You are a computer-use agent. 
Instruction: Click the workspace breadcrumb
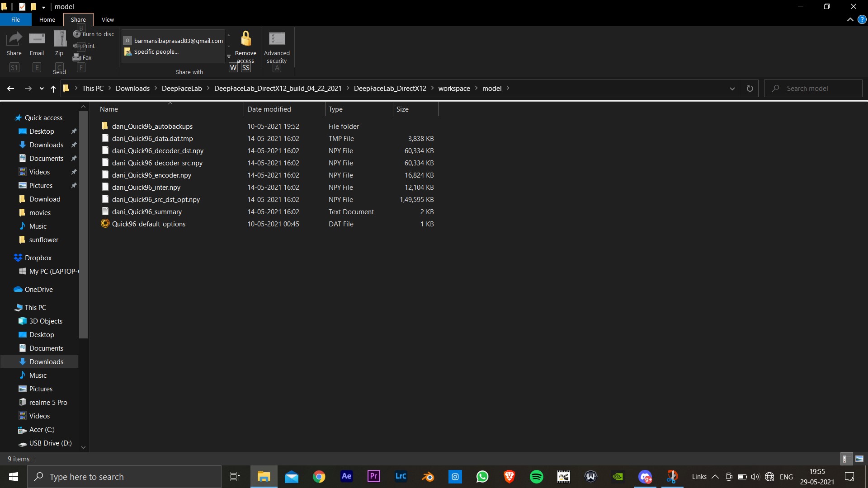[x=454, y=89]
